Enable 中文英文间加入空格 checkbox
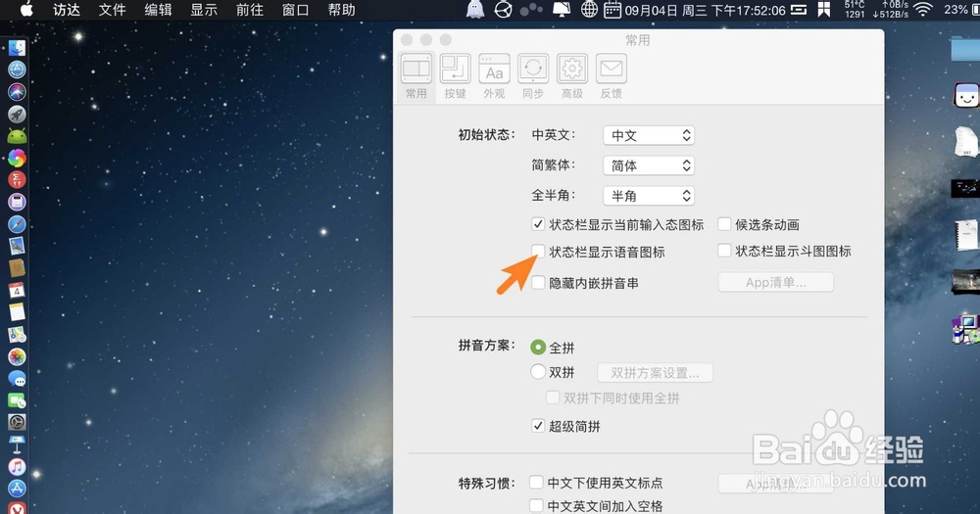This screenshot has width=980, height=514. point(536,505)
